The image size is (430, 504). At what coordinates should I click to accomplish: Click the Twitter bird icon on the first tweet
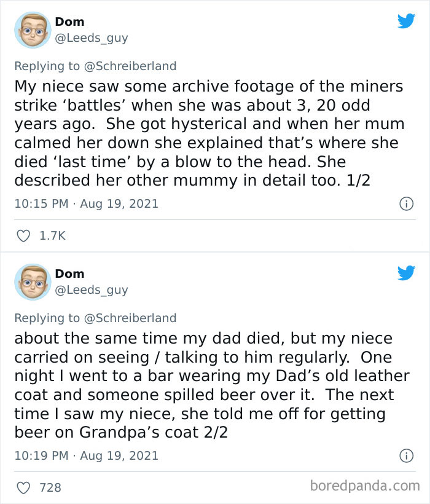407,21
